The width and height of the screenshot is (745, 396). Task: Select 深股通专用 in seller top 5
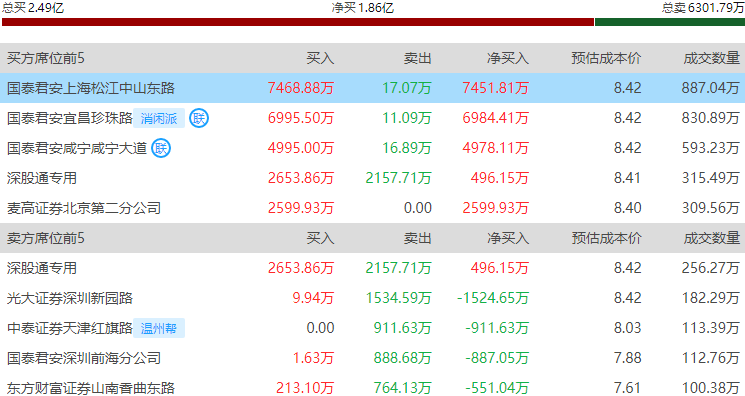42,268
